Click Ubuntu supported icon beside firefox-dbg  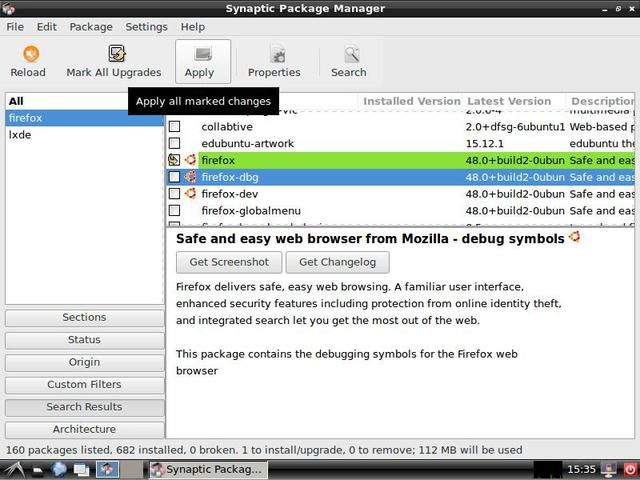point(190,176)
